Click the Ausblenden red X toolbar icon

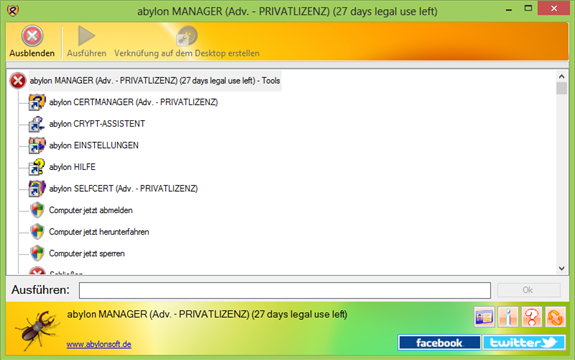click(32, 36)
